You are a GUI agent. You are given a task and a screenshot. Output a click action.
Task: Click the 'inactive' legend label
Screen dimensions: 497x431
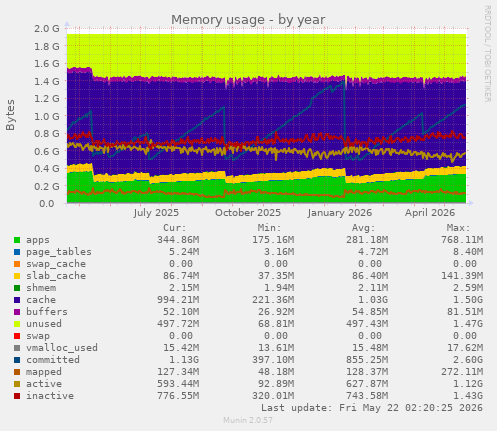point(50,396)
